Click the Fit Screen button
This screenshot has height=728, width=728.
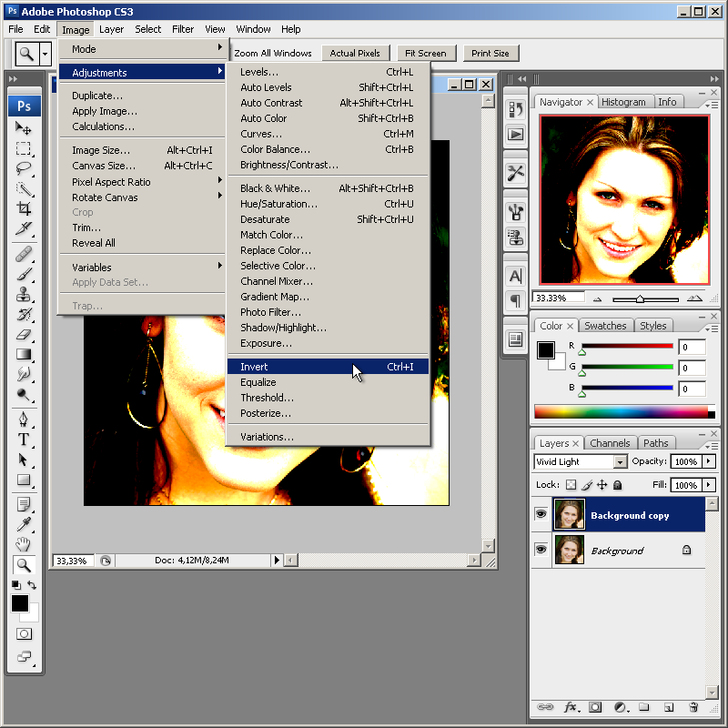pos(425,53)
